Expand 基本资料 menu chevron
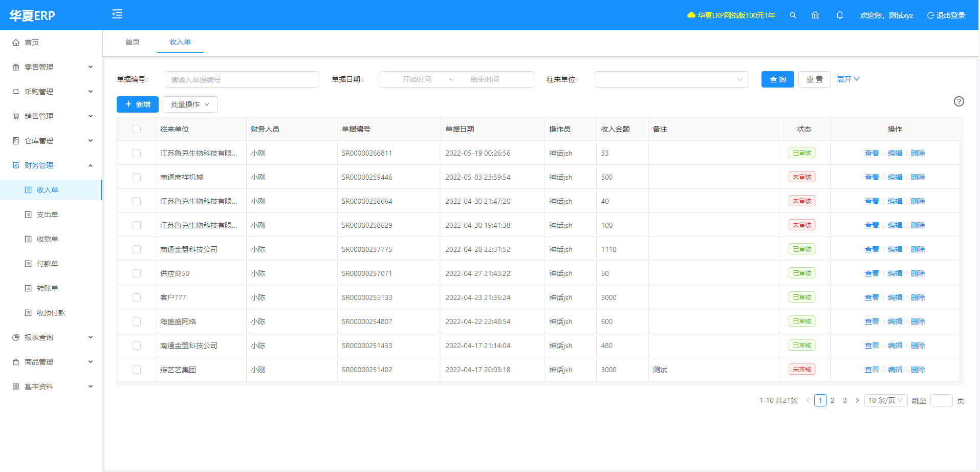Screen dimensions: 980x472 point(91,387)
